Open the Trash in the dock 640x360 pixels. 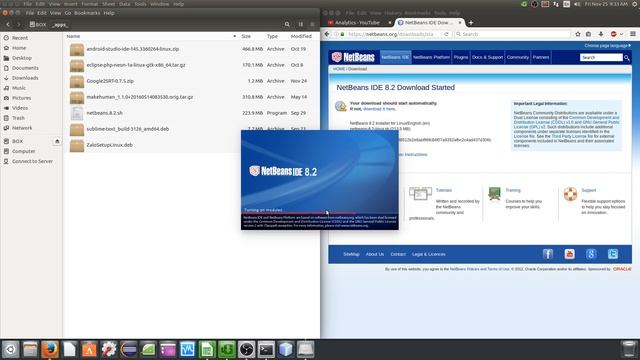[x=629, y=349]
